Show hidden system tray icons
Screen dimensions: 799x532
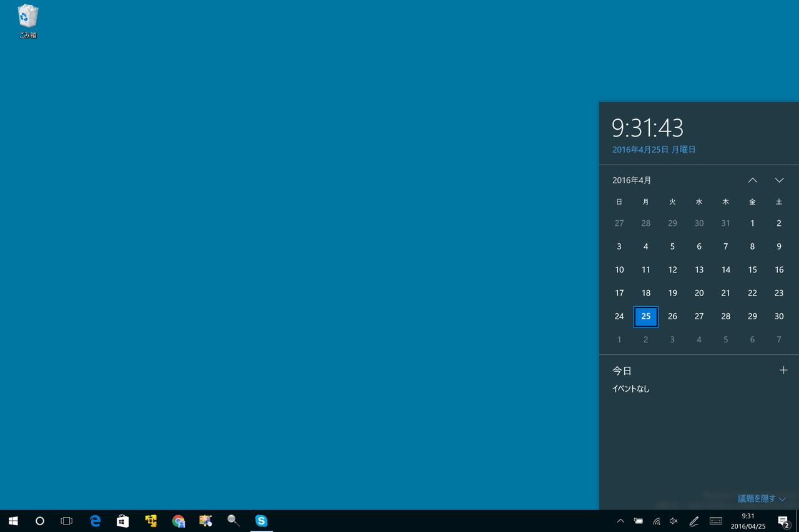tap(620, 521)
